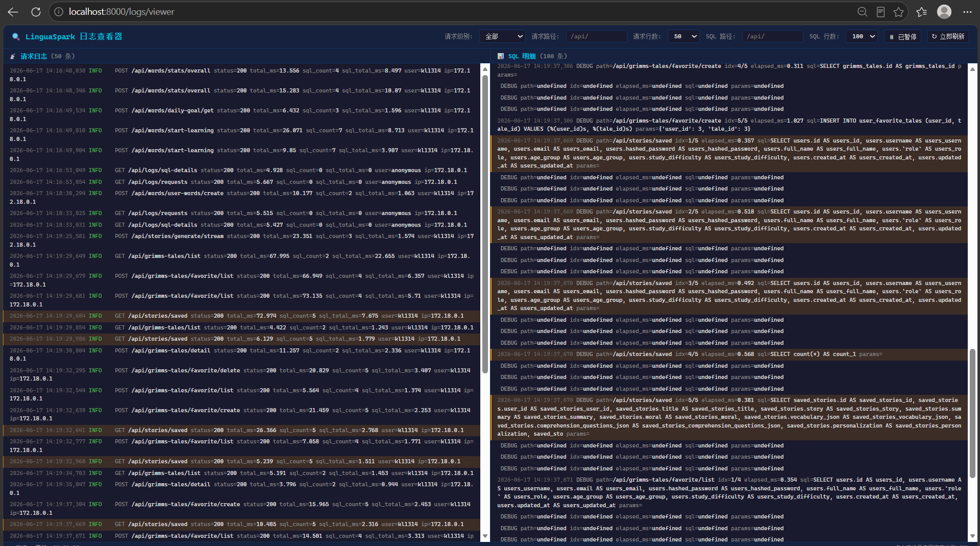This screenshot has height=546, width=980.
Task: Select the 14:19:32,639 favorite/create log row
Action: tap(242, 415)
